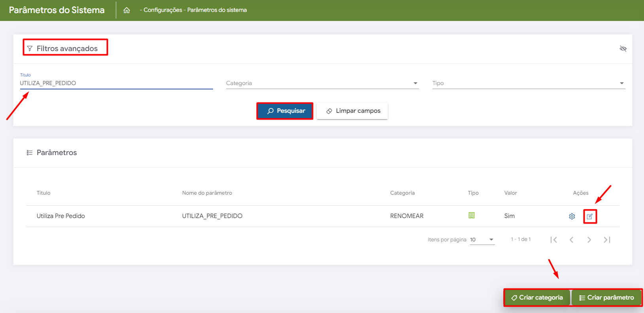Click the Criar categoria button
Viewport: 644px width, 313px height.
537,298
